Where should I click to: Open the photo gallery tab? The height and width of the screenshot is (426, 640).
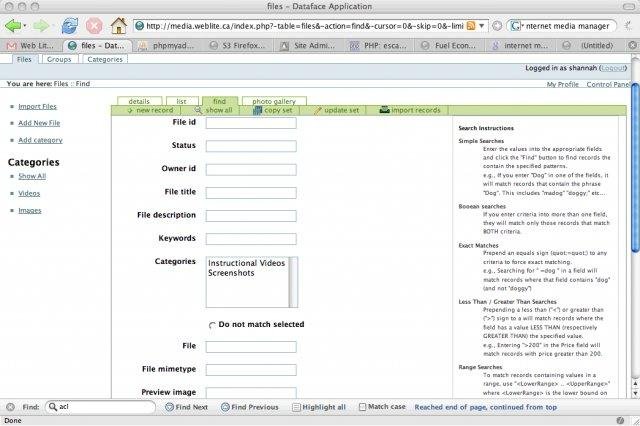point(274,101)
